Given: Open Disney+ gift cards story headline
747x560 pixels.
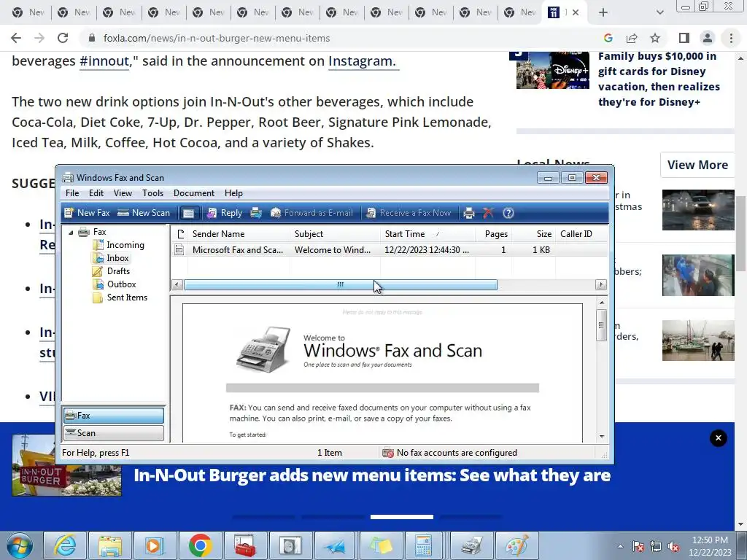Looking at the screenshot, I should point(659,79).
